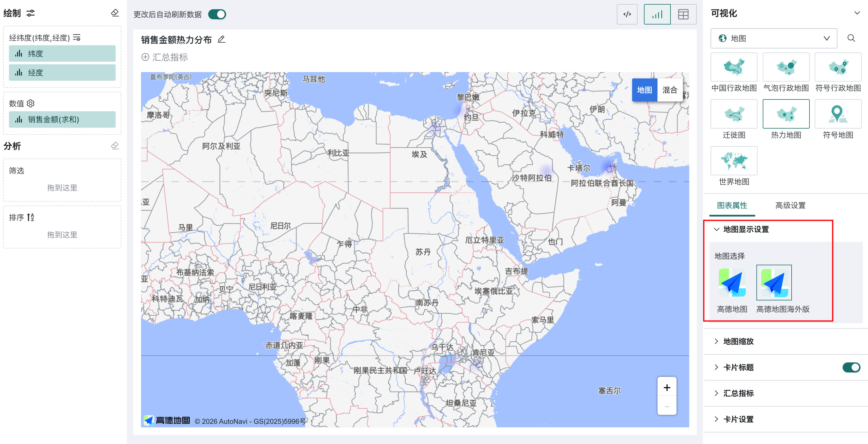The image size is (868, 444).
Task: Switch to the 高级设置 tab
Action: pyautogui.click(x=790, y=205)
